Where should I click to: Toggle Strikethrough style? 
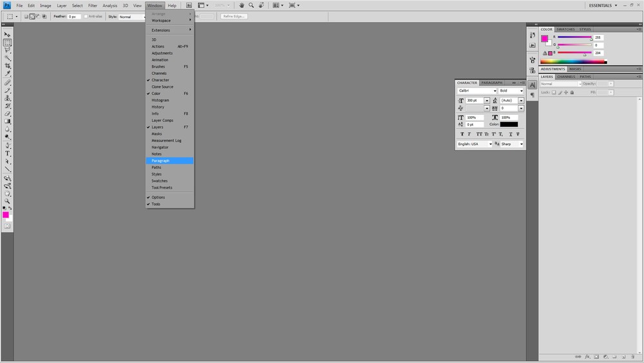(x=518, y=134)
